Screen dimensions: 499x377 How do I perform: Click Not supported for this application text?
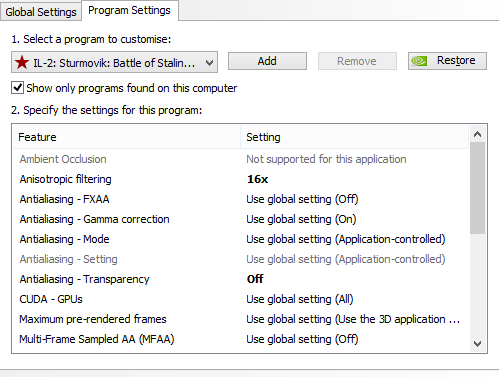tap(326, 159)
